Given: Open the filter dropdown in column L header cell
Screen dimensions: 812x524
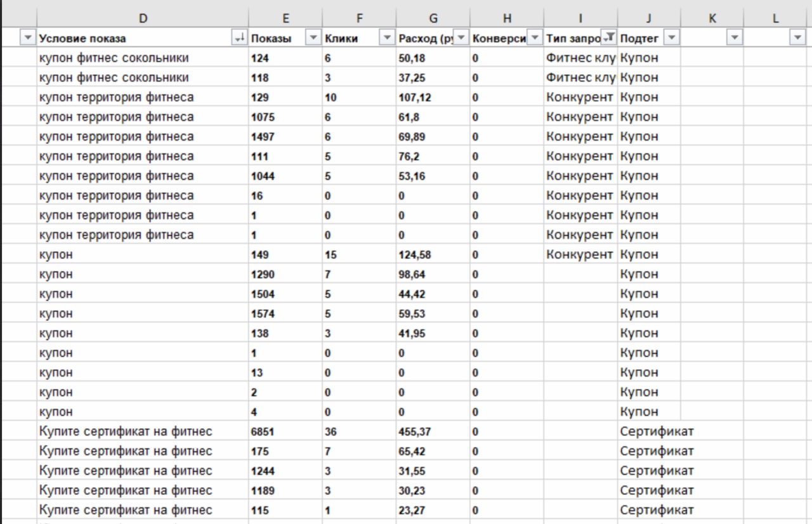Looking at the screenshot, I should point(798,38).
